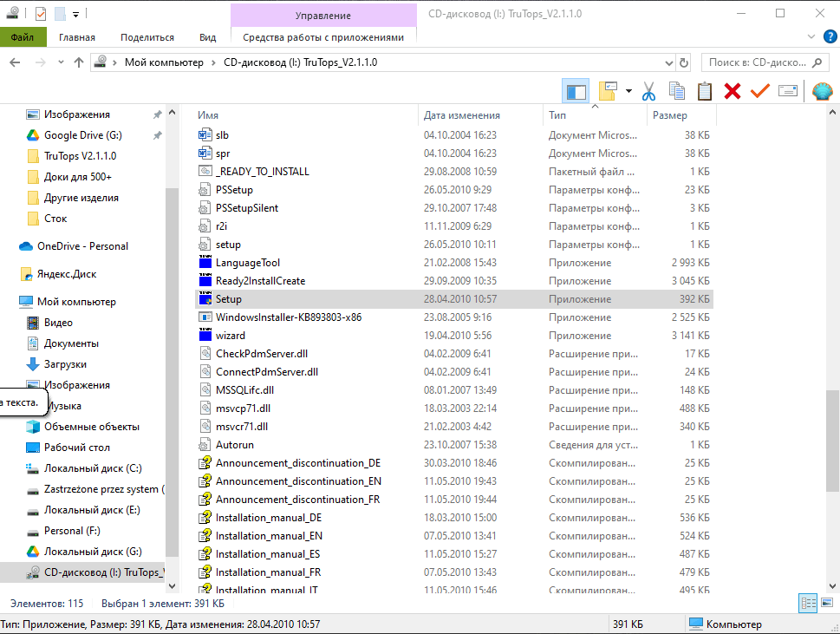This screenshot has height=634, width=840.
Task: Click the red X Delete icon
Action: (x=733, y=91)
